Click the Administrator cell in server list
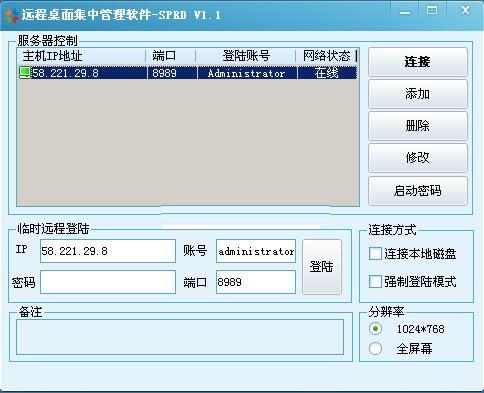The image size is (484, 393). pos(247,73)
